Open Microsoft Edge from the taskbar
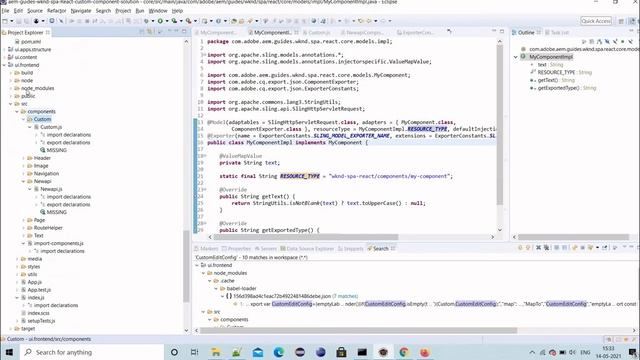The width and height of the screenshot is (640, 360). (279, 352)
